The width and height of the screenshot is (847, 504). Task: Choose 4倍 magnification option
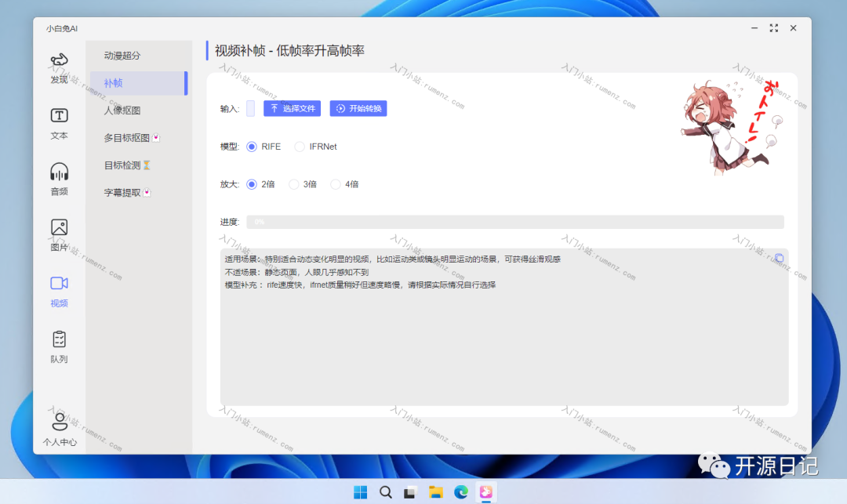click(x=336, y=184)
